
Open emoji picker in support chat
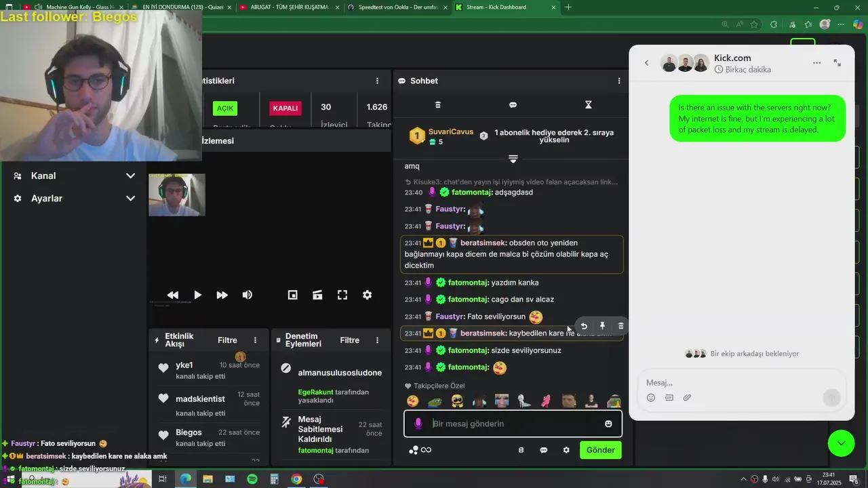pos(651,398)
